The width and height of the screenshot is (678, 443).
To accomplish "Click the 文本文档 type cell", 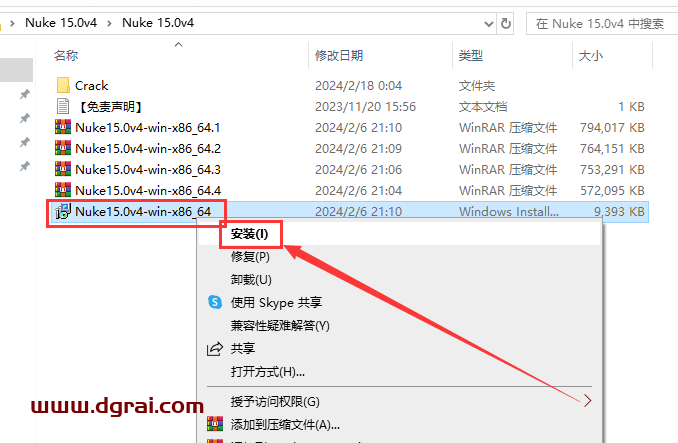I will click(x=483, y=107).
